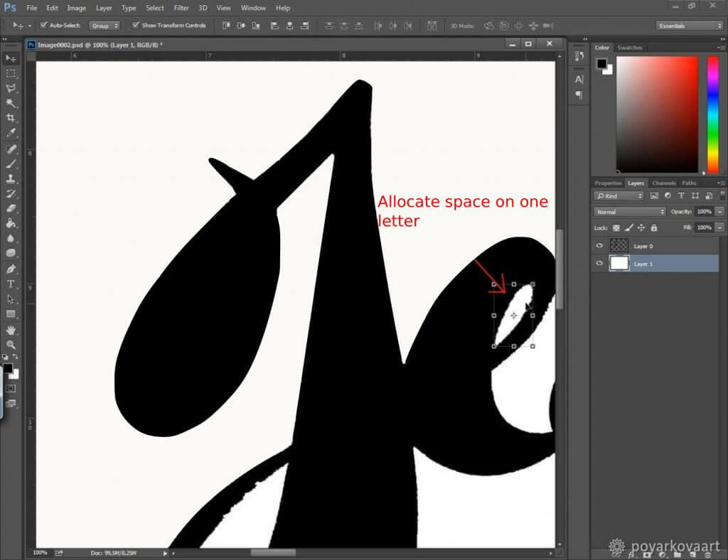Click the foreground color swatch in toolbox
Screen dimensions: 728x560
pos(8,368)
